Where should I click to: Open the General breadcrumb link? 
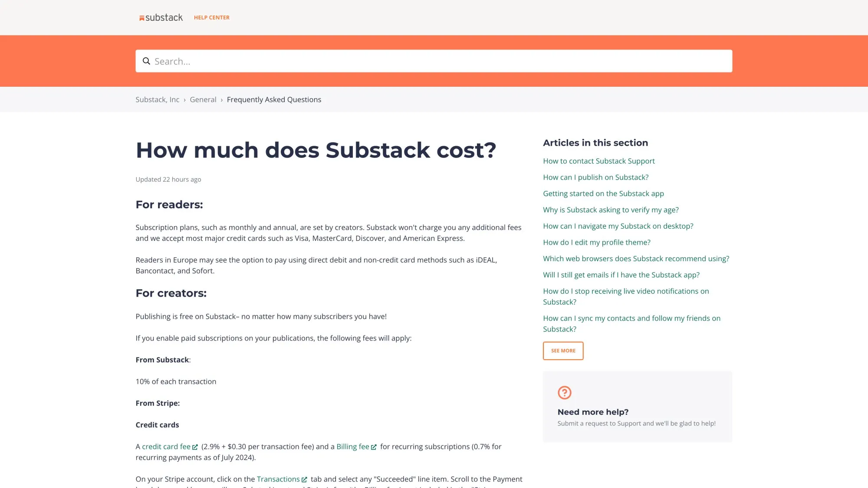click(203, 99)
